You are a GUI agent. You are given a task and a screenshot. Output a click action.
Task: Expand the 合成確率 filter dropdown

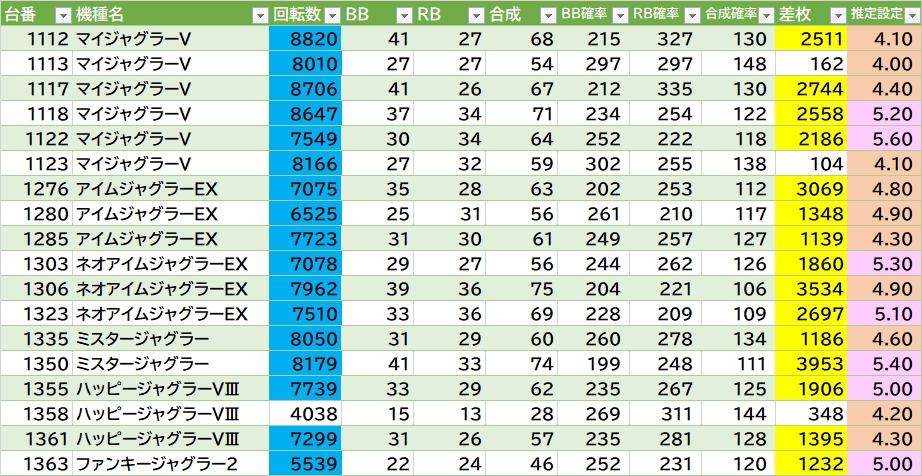(x=764, y=14)
